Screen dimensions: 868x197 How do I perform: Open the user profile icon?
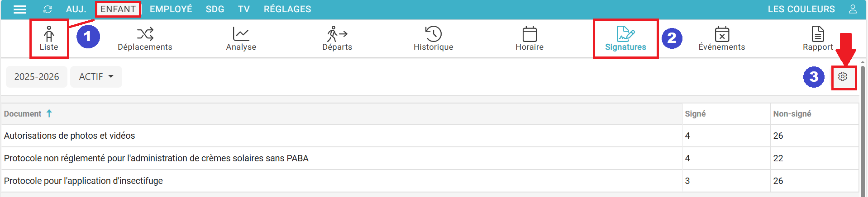pos(853,9)
